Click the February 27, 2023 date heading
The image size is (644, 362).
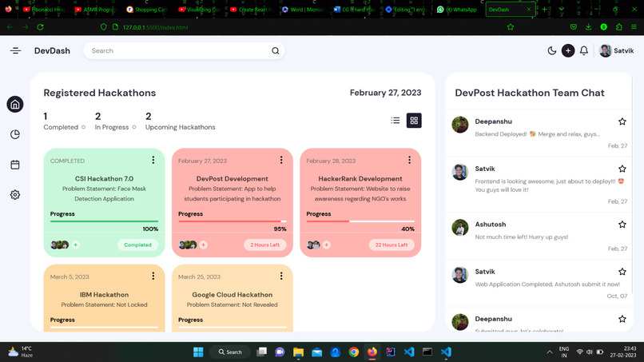[386, 93]
